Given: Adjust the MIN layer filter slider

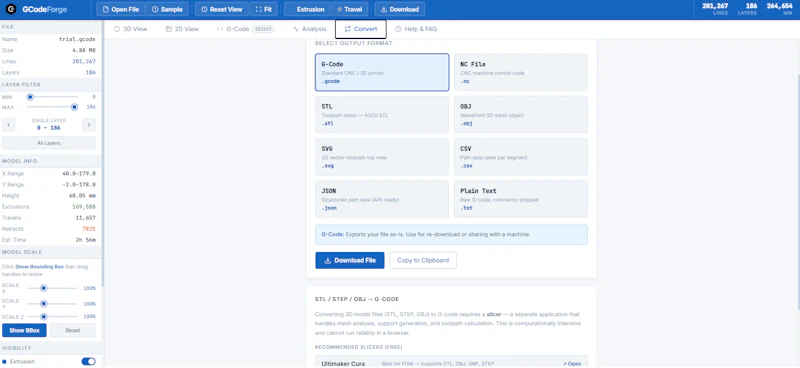Looking at the screenshot, I should 30,96.
